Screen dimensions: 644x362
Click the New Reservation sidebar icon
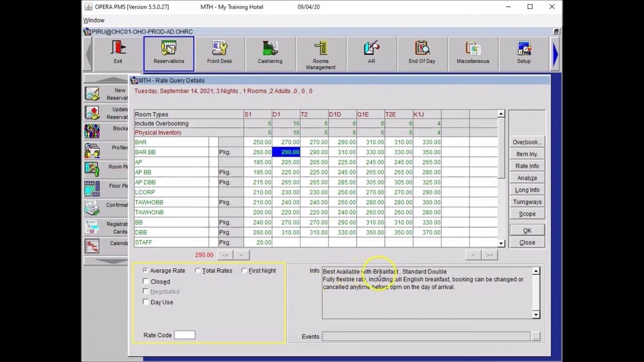point(92,94)
